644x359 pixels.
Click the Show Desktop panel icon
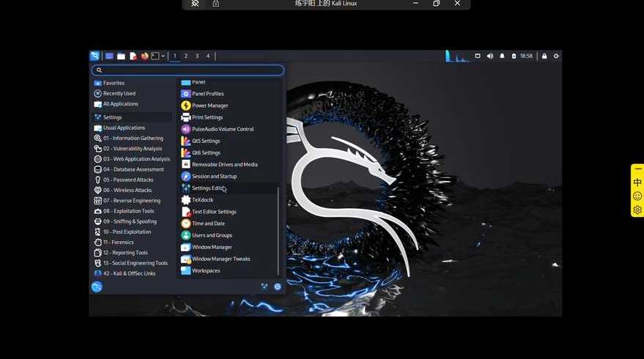click(x=109, y=56)
